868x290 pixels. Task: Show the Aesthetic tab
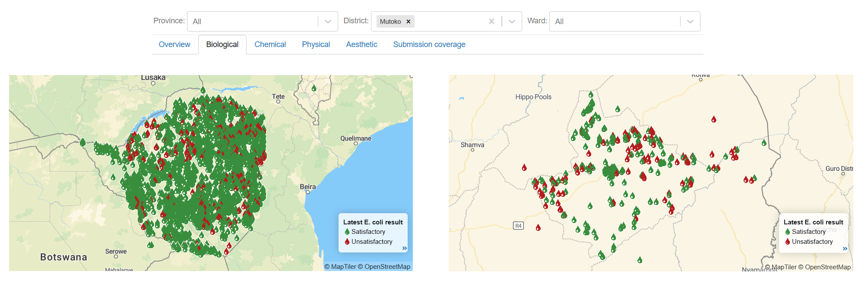click(x=362, y=44)
